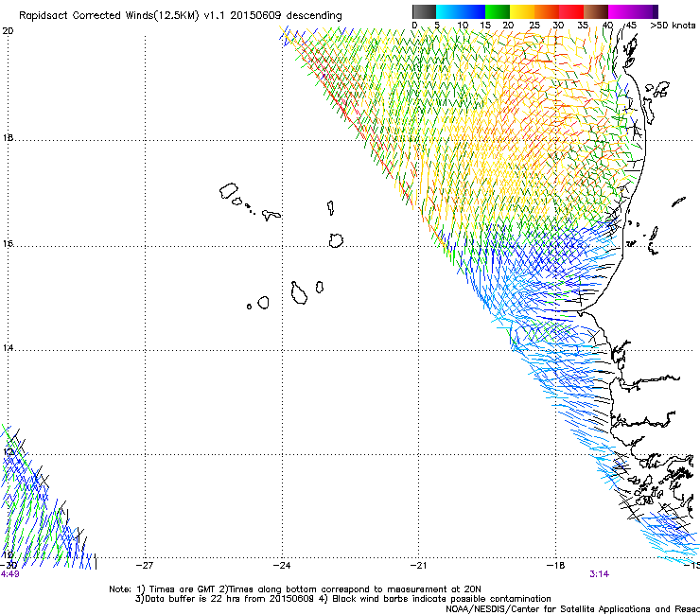Click the green 15-20 knots color segment
The image size is (700, 615).
pyautogui.click(x=498, y=11)
